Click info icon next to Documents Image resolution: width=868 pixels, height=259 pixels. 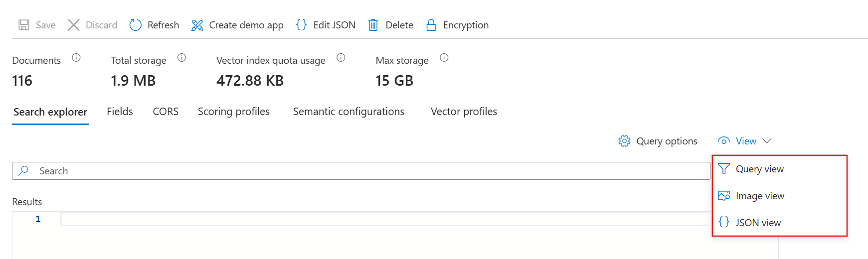76,58
